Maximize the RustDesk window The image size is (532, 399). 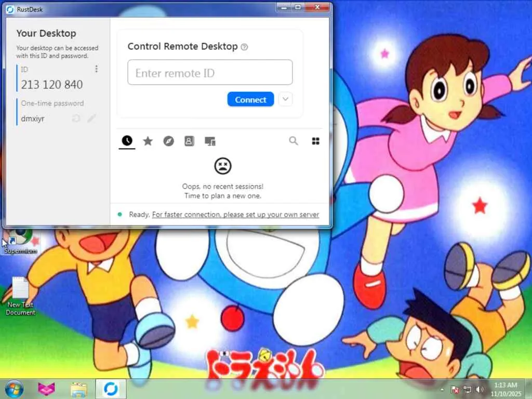tap(298, 7)
